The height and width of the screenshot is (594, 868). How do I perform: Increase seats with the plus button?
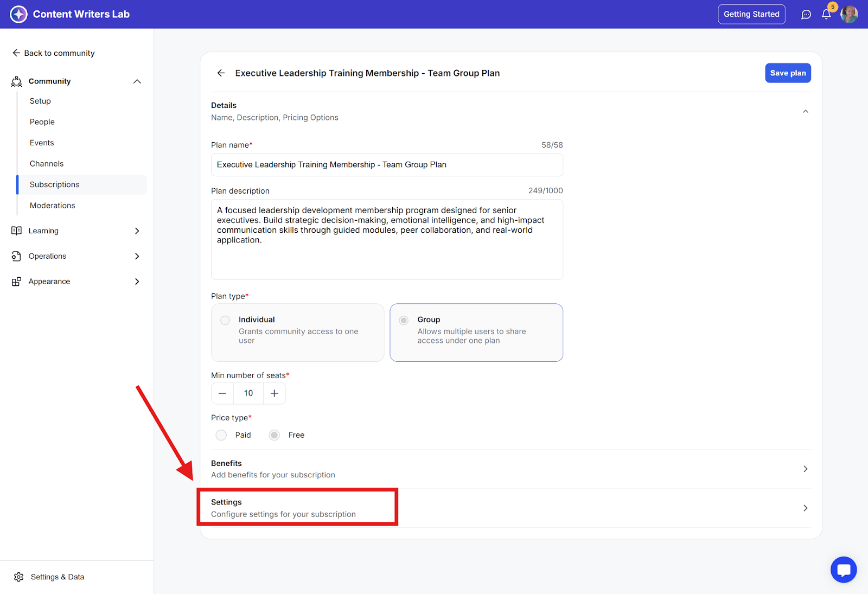275,393
